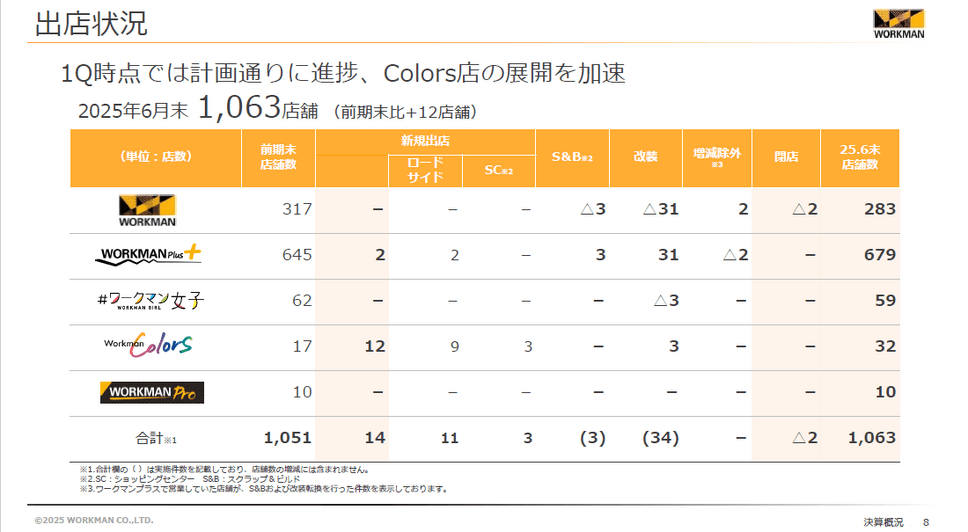Select the 新規出店 header cell
The image size is (968, 532).
[425, 142]
